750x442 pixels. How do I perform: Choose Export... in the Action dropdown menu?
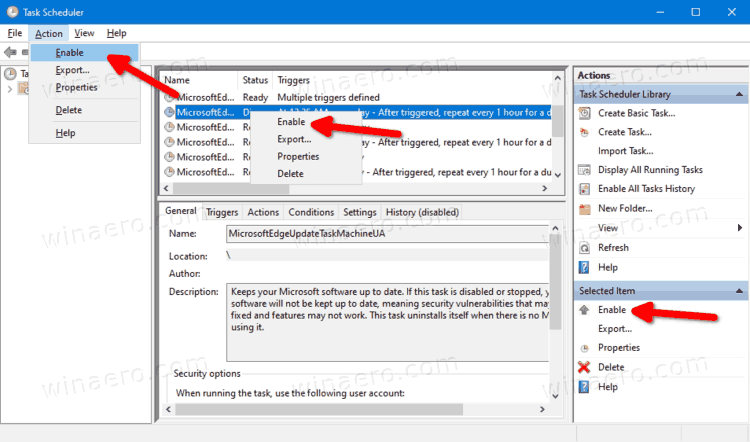click(x=85, y=70)
